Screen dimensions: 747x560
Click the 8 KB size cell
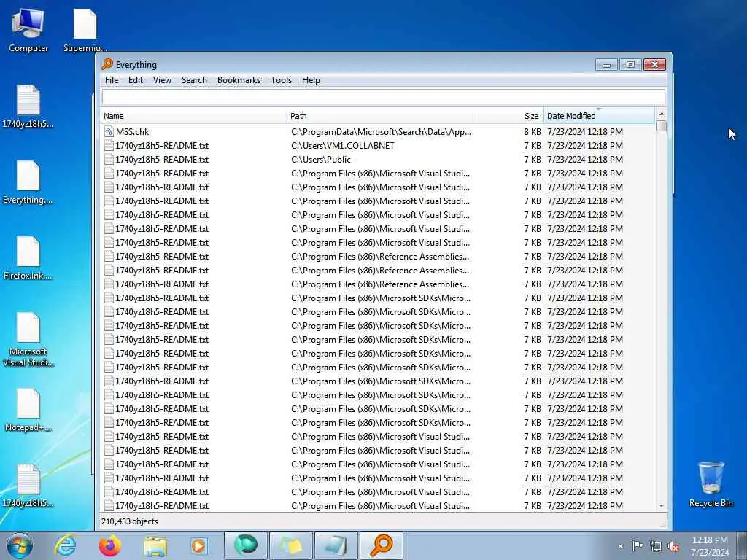(532, 132)
